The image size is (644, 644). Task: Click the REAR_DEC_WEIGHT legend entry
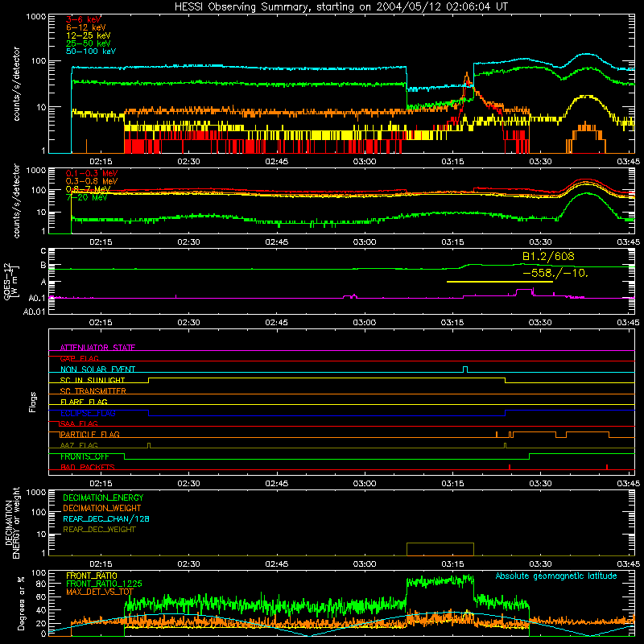[x=99, y=530]
